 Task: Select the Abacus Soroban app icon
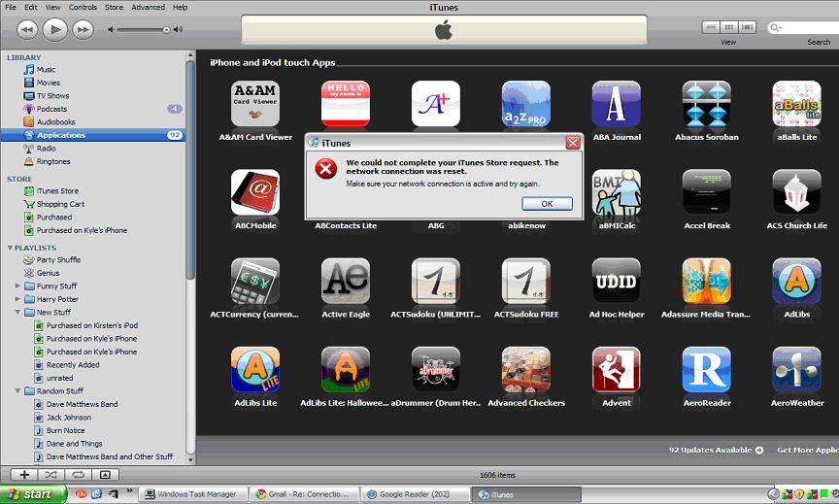click(707, 104)
